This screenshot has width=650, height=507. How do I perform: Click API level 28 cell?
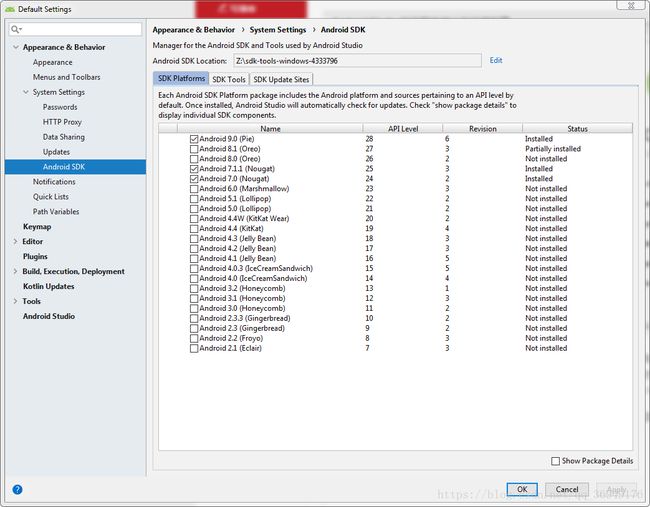369,139
